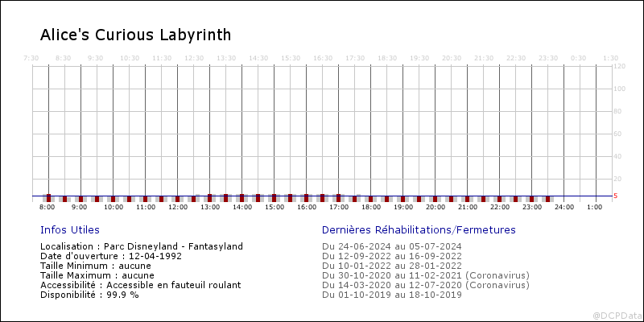Select the Infos Utiles heading
The image size is (644, 322).
point(70,230)
